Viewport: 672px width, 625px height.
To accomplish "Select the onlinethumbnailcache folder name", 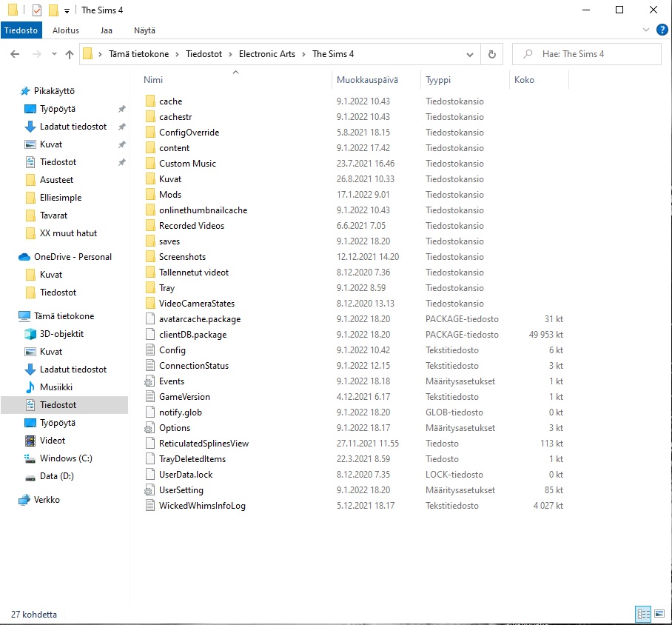I will (203, 210).
